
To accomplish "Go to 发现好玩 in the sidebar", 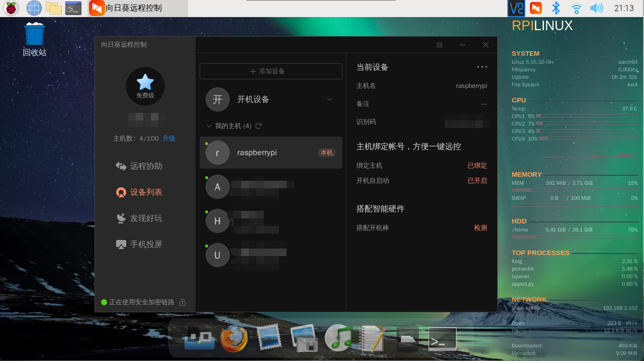I will coord(146,218).
